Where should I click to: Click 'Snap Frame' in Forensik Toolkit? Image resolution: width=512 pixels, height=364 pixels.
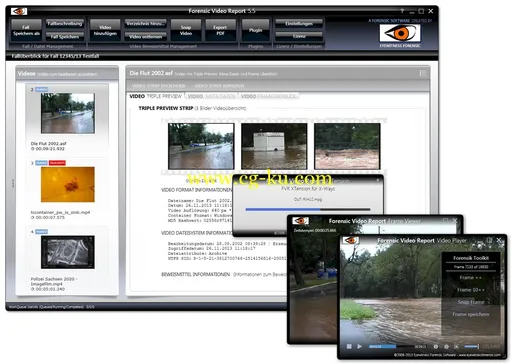click(471, 302)
